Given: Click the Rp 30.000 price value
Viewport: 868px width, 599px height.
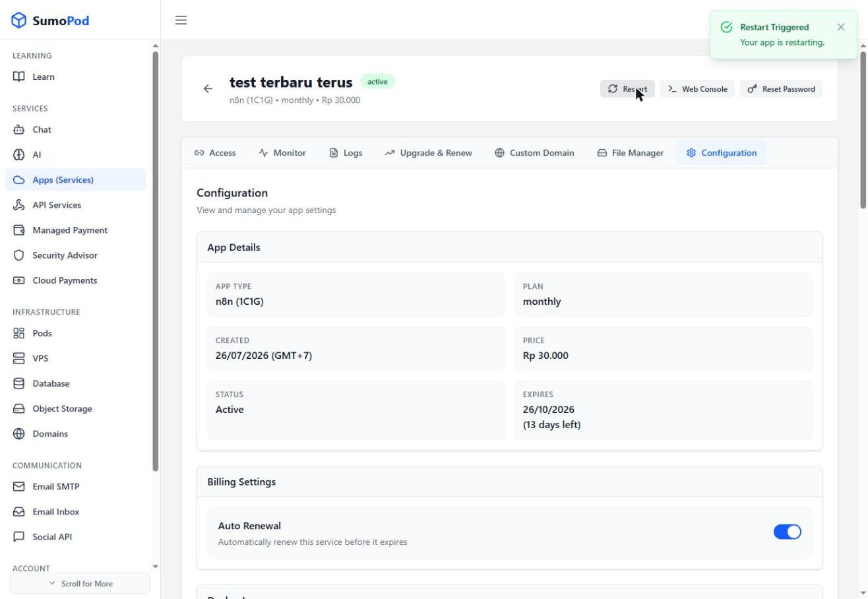Looking at the screenshot, I should coord(545,356).
